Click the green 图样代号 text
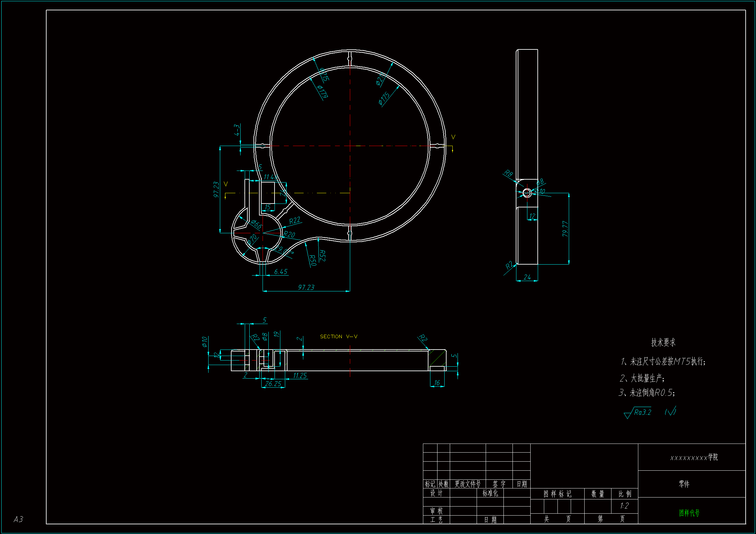756x534 pixels. [689, 513]
